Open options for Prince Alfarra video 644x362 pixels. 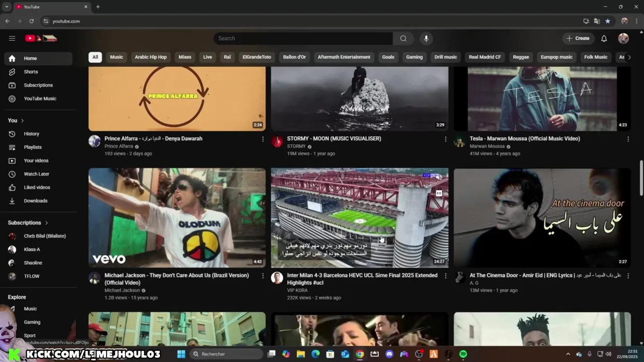[x=263, y=139]
